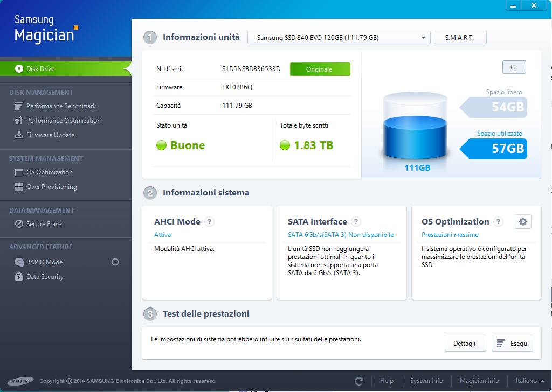Click the green Originale button
Image resolution: width=552 pixels, height=392 pixels.
(320, 69)
